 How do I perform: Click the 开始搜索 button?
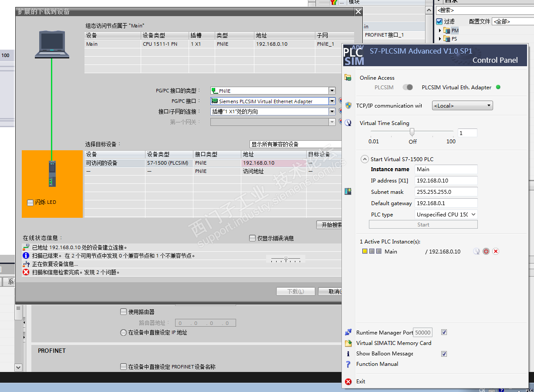pyautogui.click(x=330, y=225)
